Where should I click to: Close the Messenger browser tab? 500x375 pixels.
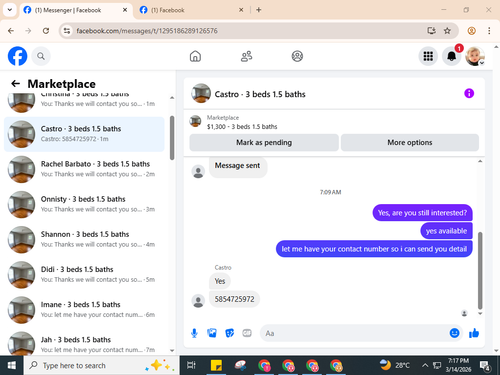125,10
